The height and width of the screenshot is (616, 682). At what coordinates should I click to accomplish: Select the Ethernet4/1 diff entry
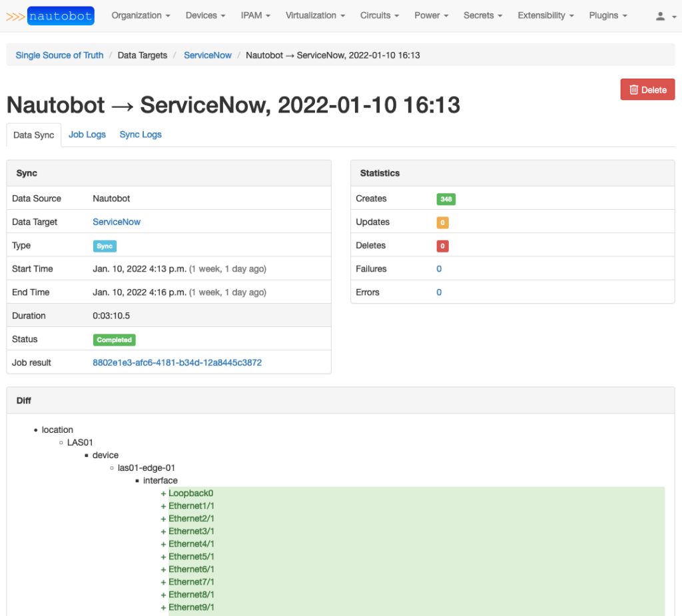click(191, 544)
